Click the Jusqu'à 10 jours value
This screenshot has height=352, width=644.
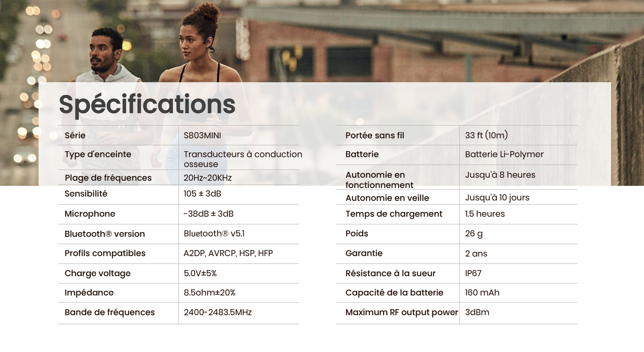[497, 197]
